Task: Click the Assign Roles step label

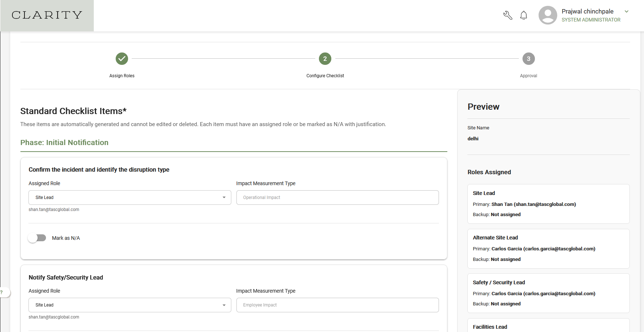Action: coord(122,76)
